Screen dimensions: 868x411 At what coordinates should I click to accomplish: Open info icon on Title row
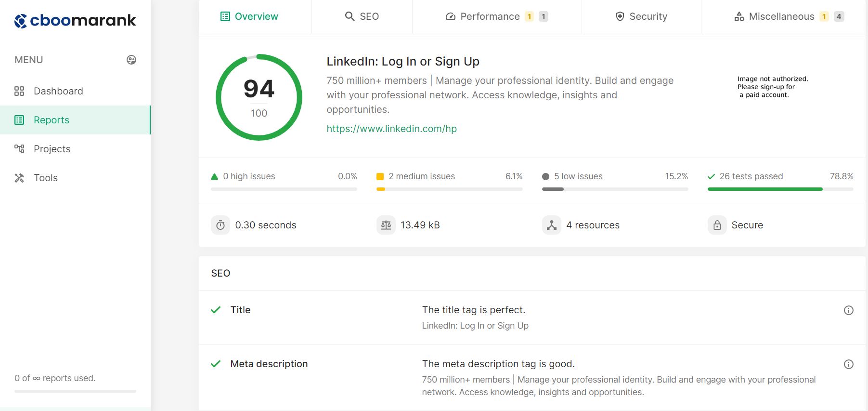849,310
